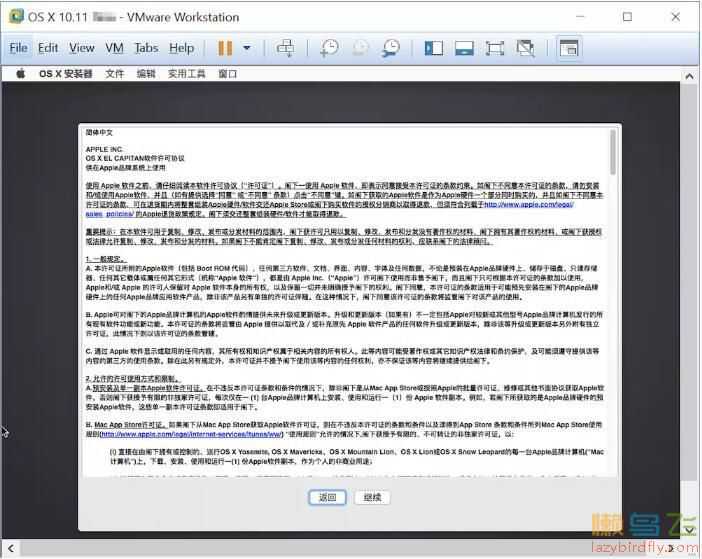
Task: Open the 窗口 menu
Action: (x=227, y=74)
